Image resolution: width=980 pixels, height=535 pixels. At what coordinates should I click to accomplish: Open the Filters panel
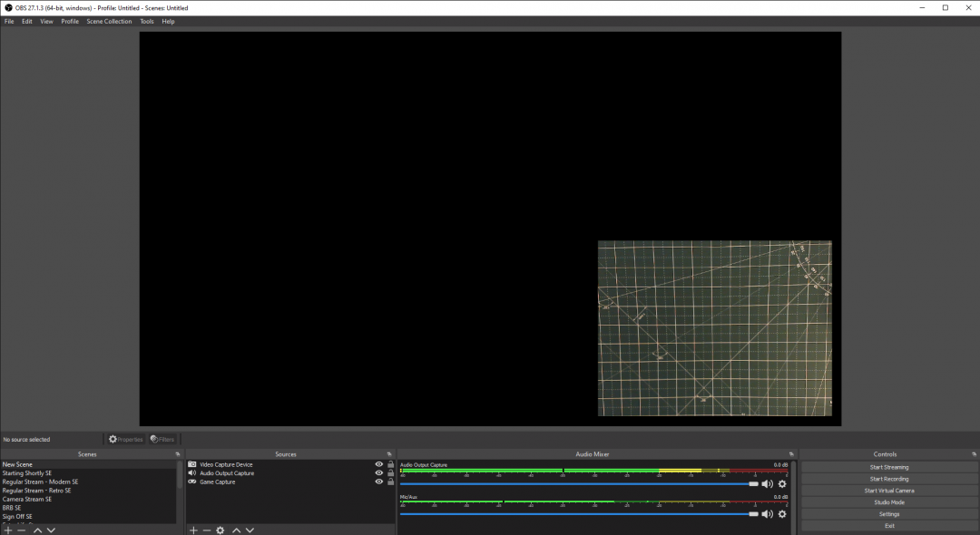point(162,439)
